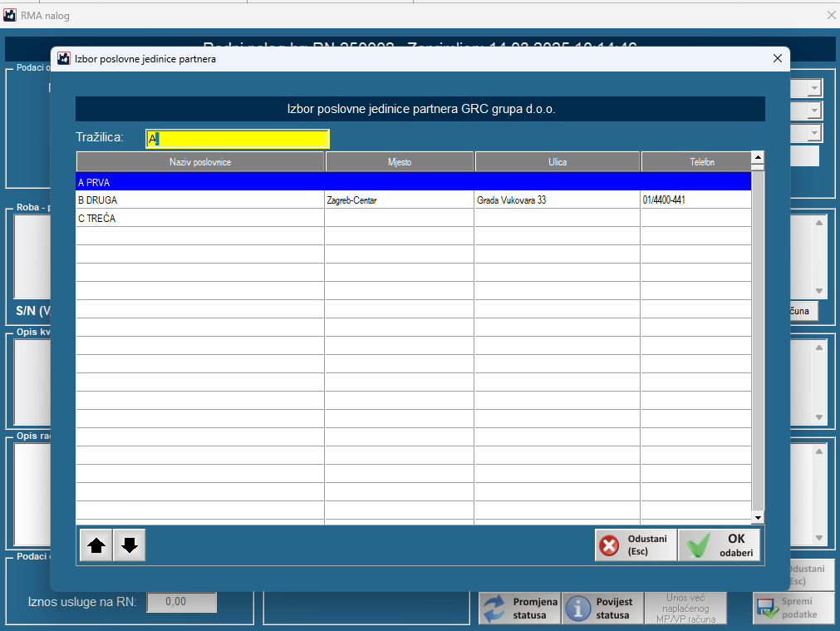840x631 pixels.
Task: Sort by Telefon column header
Action: [x=696, y=162]
